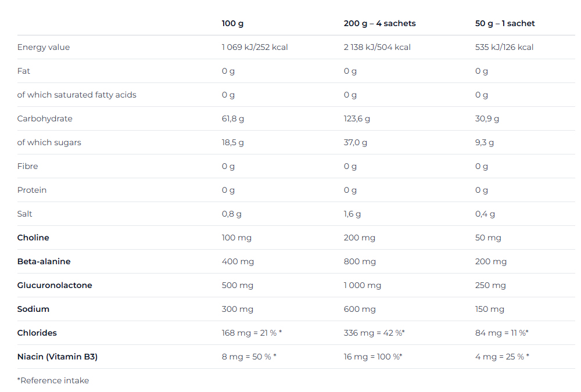
Task: Click the "*Reference intake" footnote
Action: (x=53, y=381)
